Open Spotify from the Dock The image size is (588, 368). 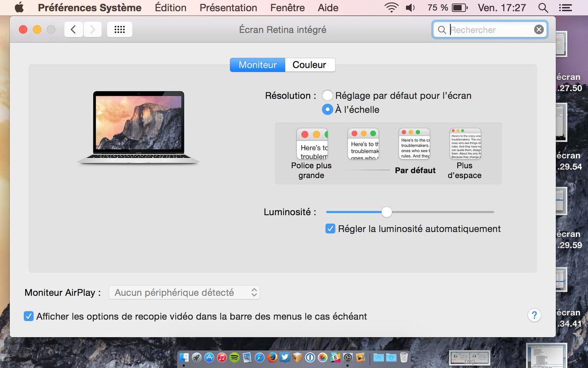234,358
